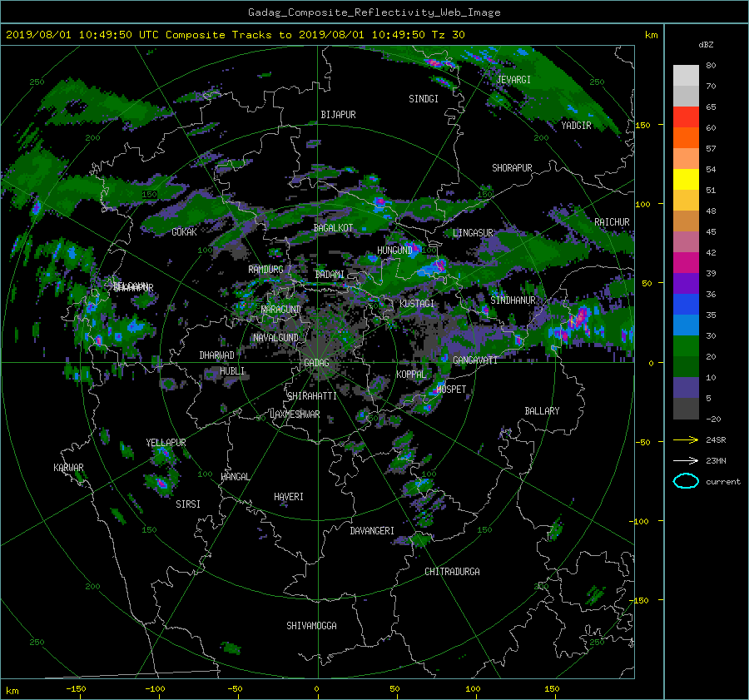Click the GOKAK city label
The image size is (749, 700).
[x=185, y=232]
